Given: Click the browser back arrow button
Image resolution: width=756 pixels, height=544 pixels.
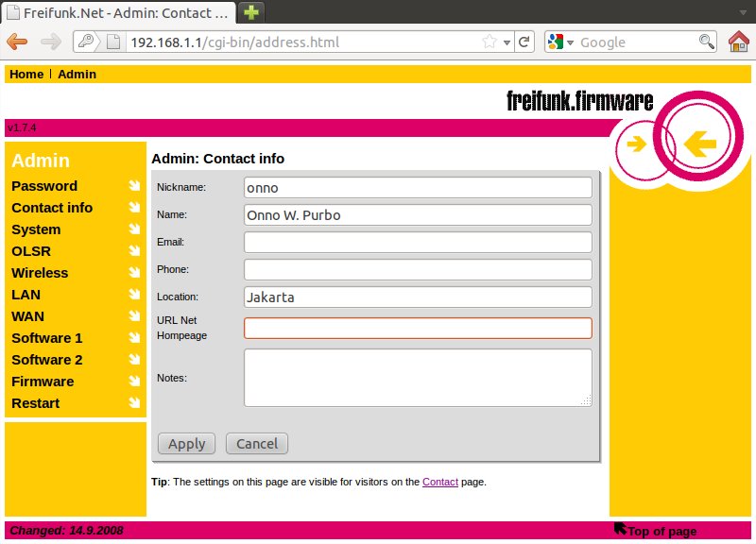Looking at the screenshot, I should pyautogui.click(x=17, y=42).
